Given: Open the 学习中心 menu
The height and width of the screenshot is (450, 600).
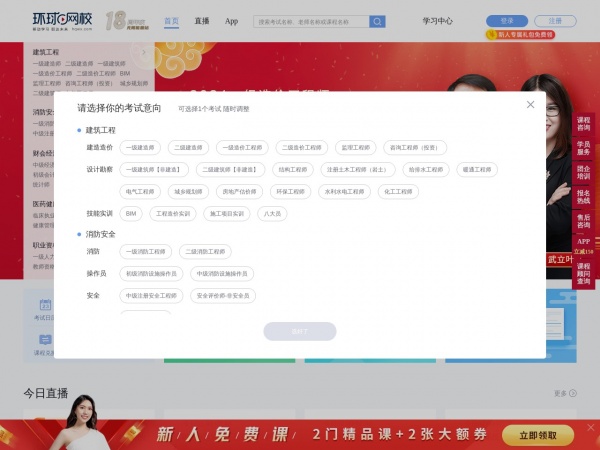Looking at the screenshot, I should [x=437, y=21].
